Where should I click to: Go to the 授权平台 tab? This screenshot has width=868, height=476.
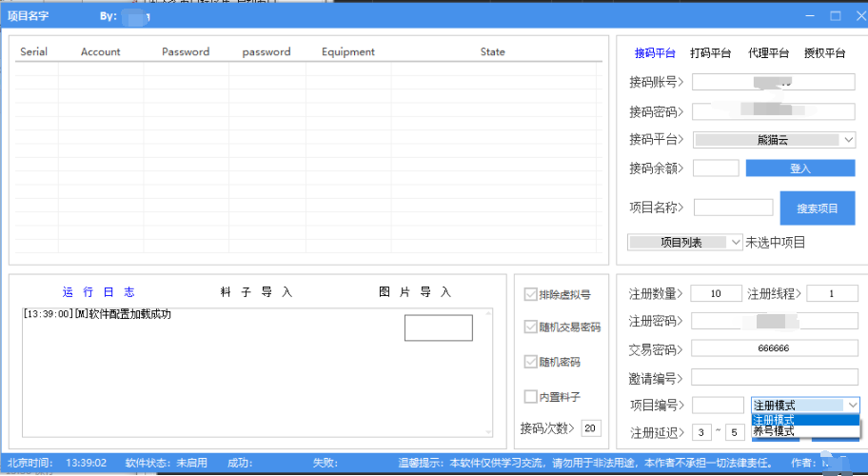pyautogui.click(x=825, y=53)
